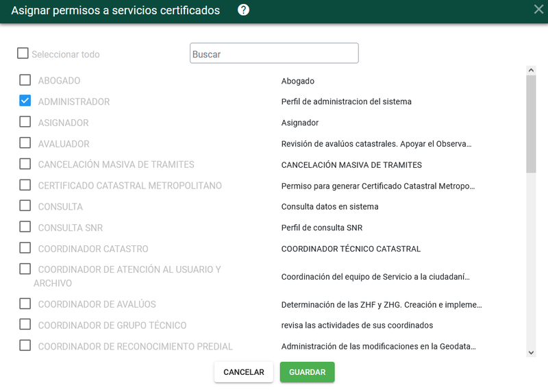The width and height of the screenshot is (548, 392).
Task: Uncheck the ADMINISTRADOR checkbox
Action: point(25,101)
